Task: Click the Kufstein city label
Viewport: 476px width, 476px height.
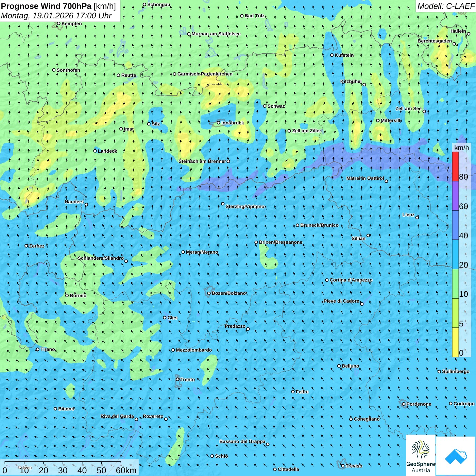Action: click(x=344, y=55)
